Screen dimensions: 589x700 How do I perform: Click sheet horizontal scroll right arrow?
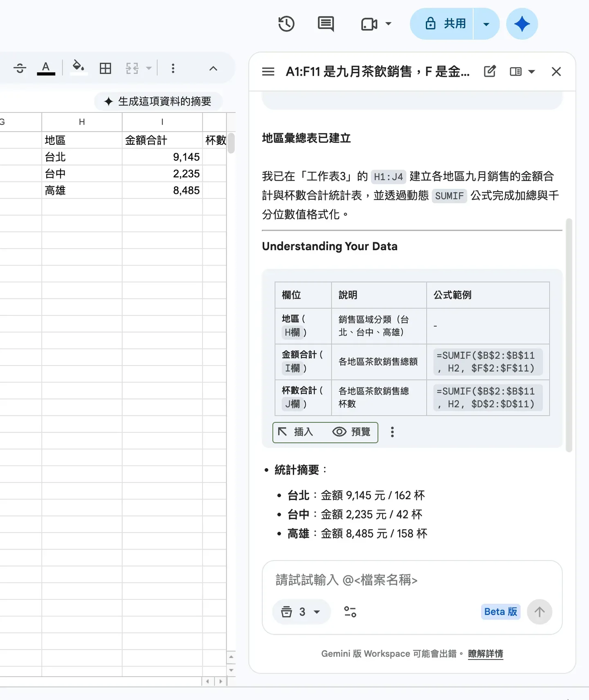221,681
